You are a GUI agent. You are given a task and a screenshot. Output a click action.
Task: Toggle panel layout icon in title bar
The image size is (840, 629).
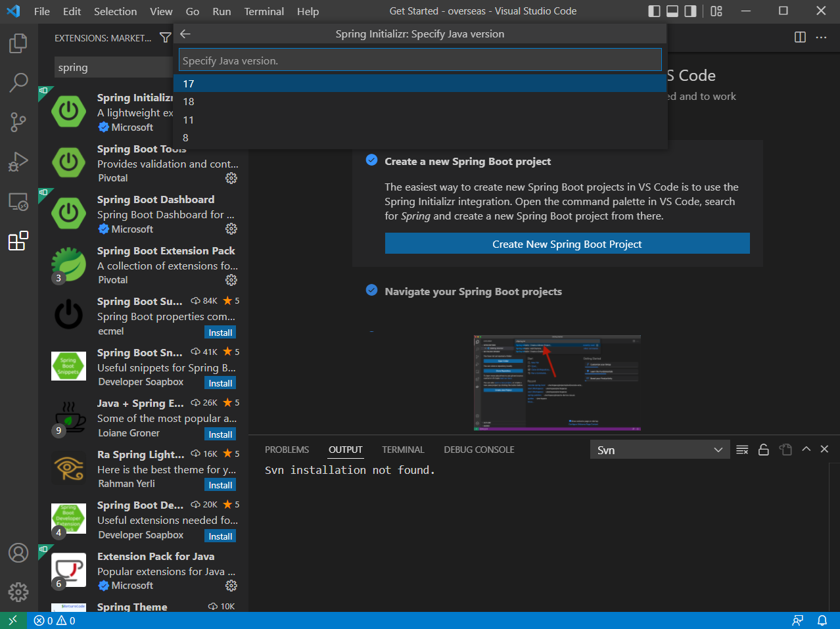tap(672, 11)
